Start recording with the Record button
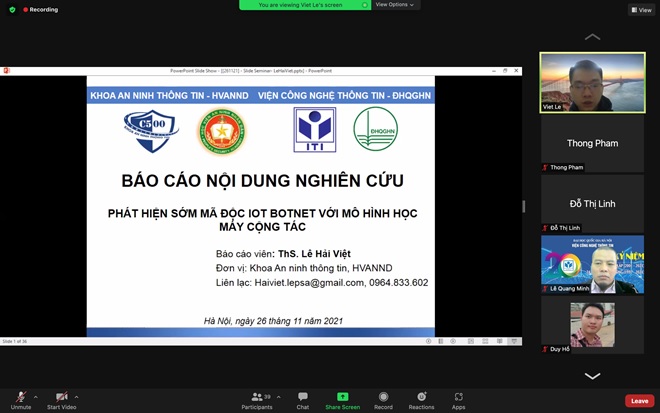The height and width of the screenshot is (413, 660). [x=383, y=399]
